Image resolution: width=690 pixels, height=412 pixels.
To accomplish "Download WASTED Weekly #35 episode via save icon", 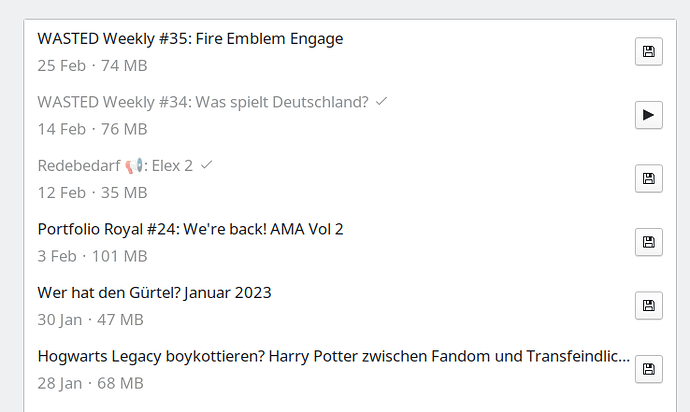I will pos(649,52).
